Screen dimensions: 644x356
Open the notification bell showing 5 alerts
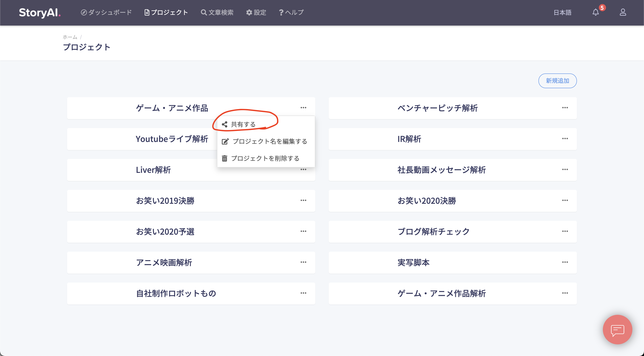596,12
